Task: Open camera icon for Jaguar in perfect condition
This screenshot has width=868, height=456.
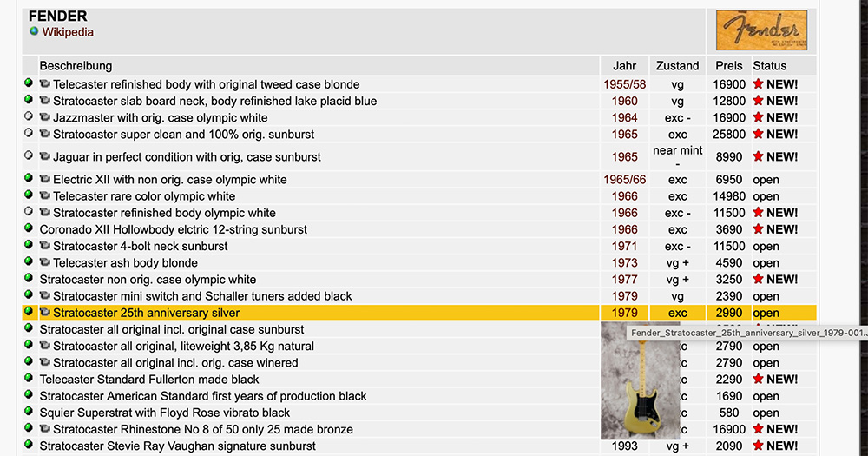Action: [x=45, y=157]
